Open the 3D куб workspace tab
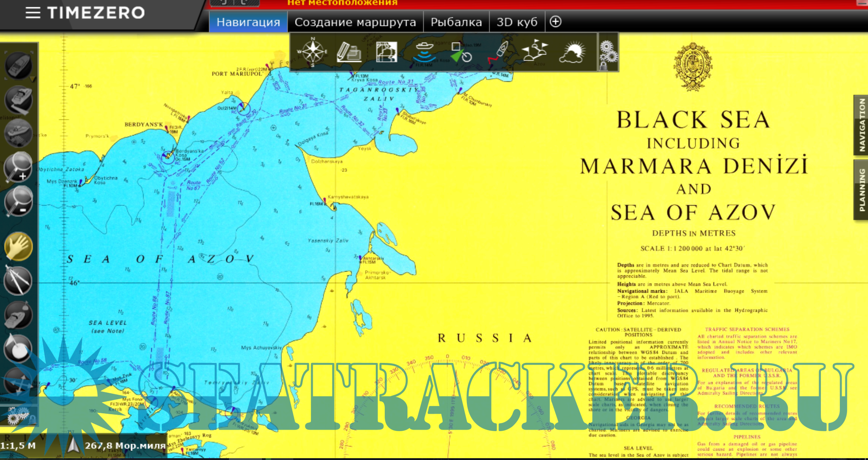The height and width of the screenshot is (460, 868). (517, 22)
